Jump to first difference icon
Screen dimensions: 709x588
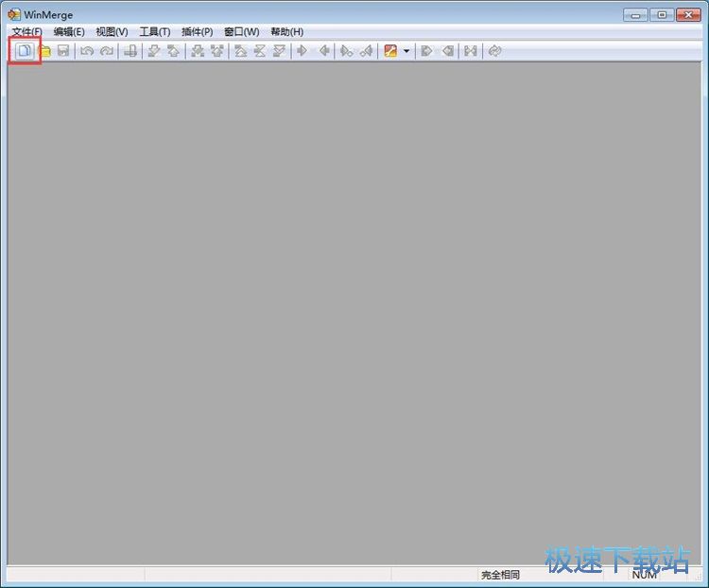[240, 51]
